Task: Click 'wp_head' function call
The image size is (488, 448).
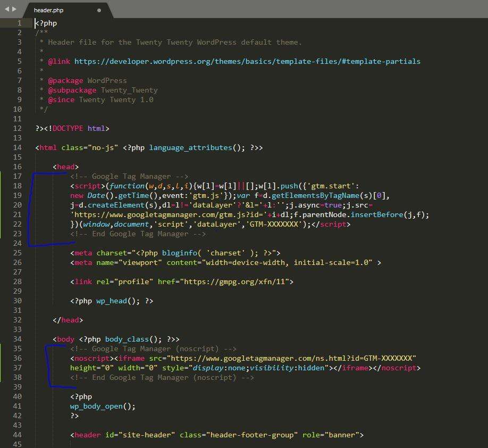Action: pos(112,301)
